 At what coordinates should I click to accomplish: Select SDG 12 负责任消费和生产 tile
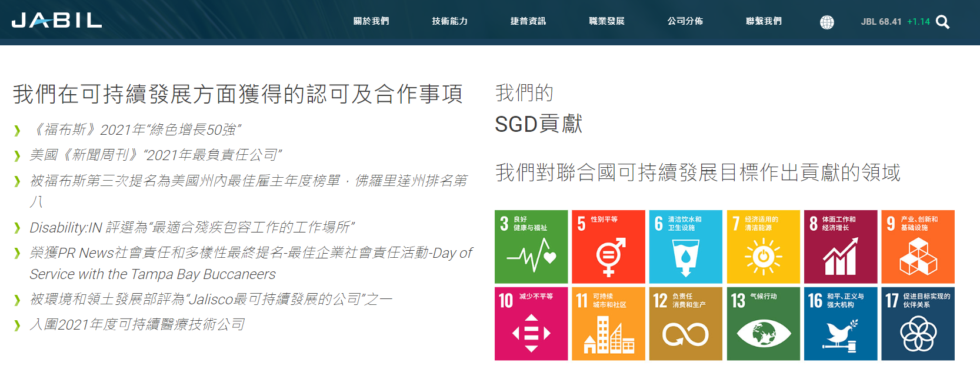tap(685, 324)
